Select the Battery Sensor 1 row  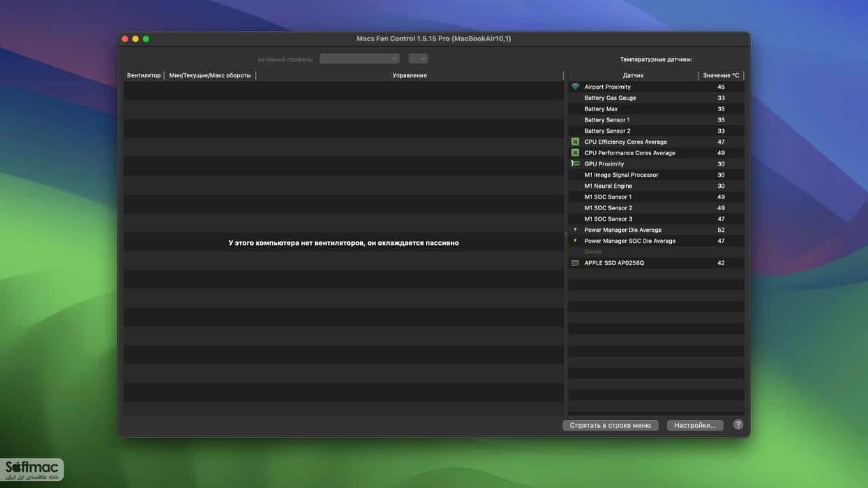656,120
